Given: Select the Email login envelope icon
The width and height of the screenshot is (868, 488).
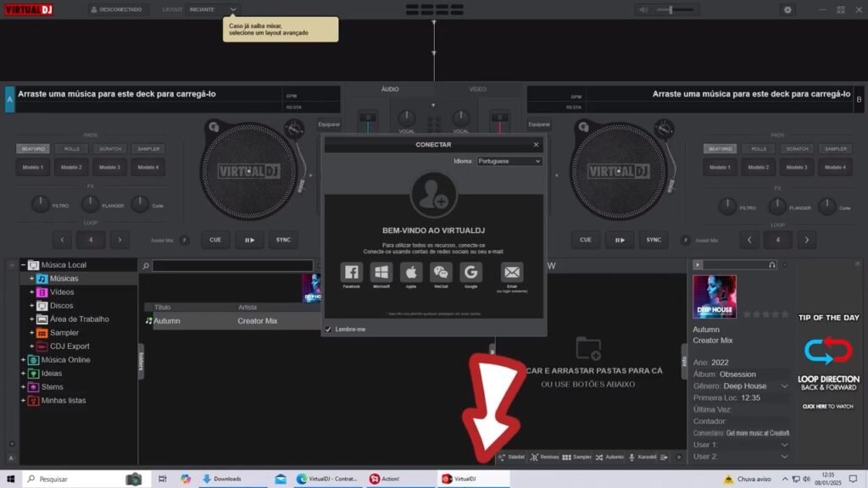Looking at the screenshot, I should [512, 273].
